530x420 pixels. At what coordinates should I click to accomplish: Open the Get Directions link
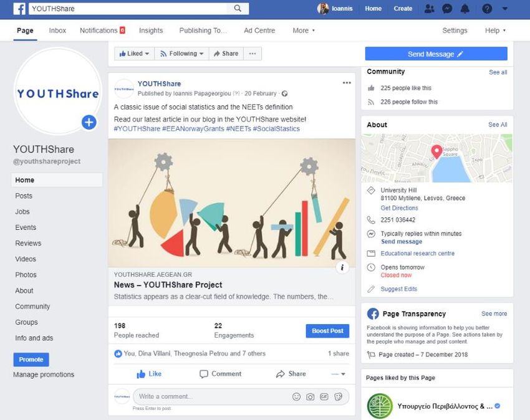coord(399,208)
